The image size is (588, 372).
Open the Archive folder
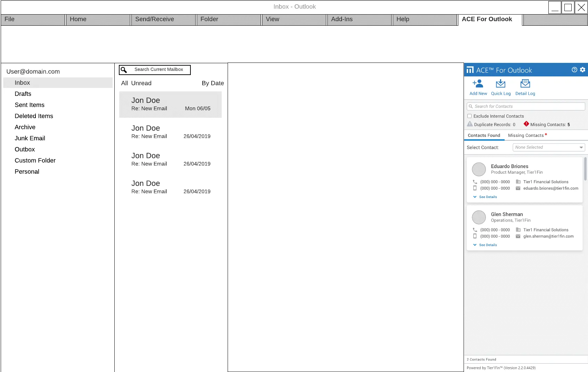[25, 127]
